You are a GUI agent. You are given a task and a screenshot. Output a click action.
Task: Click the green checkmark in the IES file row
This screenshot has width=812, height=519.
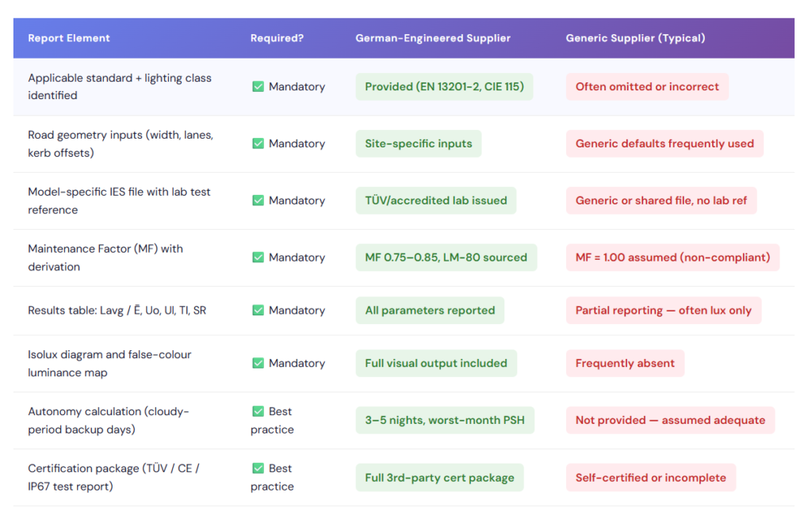pyautogui.click(x=258, y=200)
